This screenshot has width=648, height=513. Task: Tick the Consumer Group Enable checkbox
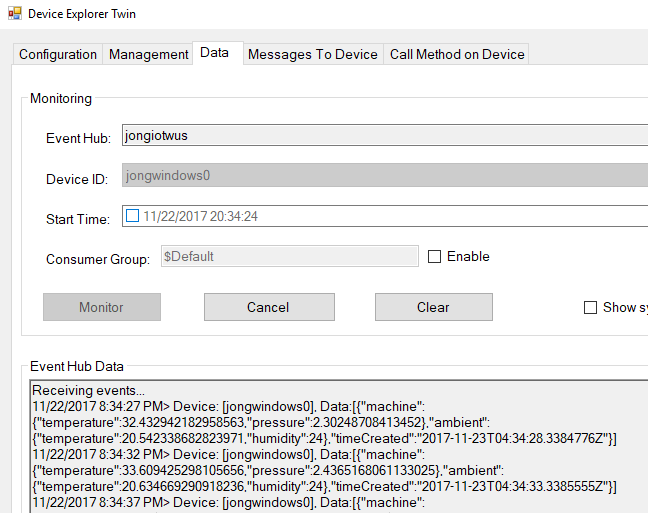click(434, 257)
